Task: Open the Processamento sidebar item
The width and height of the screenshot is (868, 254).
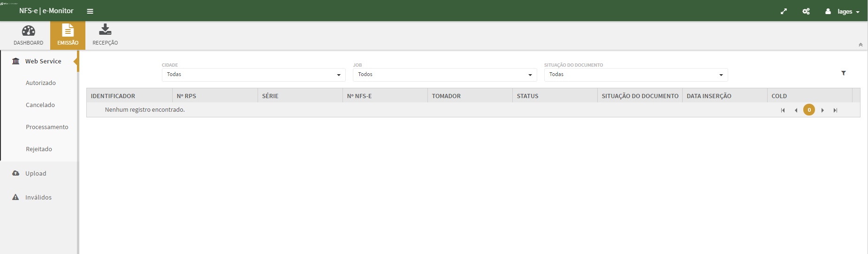Action: (x=47, y=127)
